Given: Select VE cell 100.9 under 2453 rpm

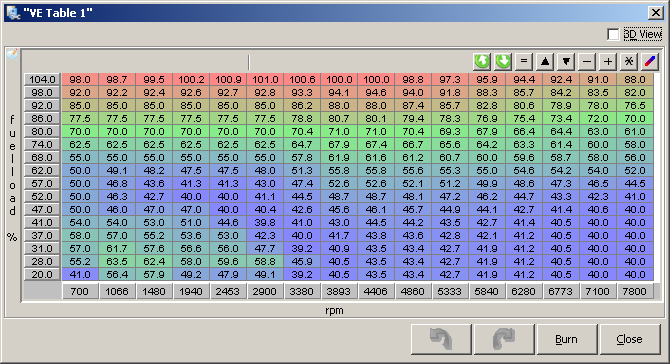Looking at the screenshot, I should click(x=228, y=79).
